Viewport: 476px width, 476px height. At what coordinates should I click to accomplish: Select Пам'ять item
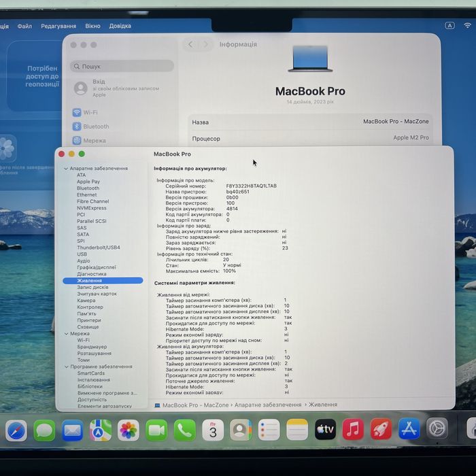click(86, 313)
